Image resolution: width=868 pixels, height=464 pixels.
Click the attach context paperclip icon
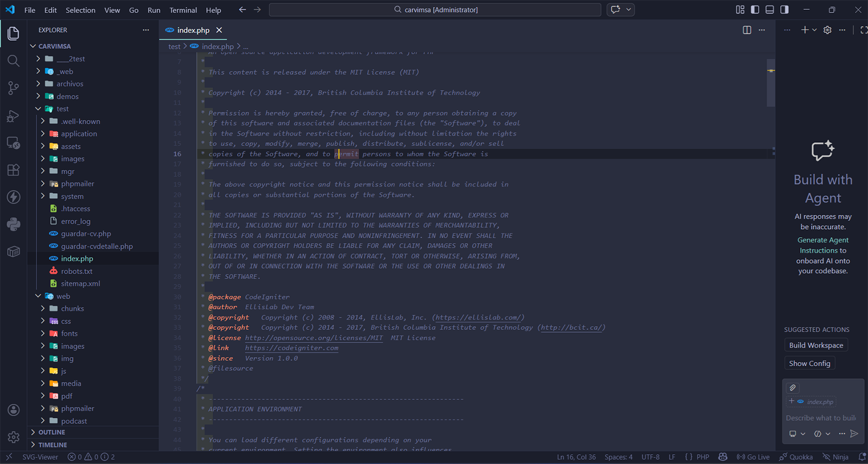coord(793,387)
